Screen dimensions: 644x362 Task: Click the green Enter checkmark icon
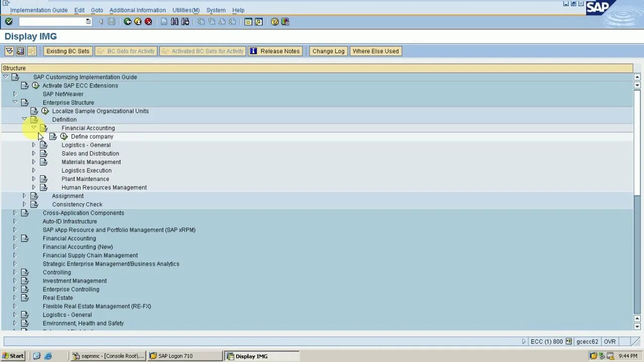[9, 22]
